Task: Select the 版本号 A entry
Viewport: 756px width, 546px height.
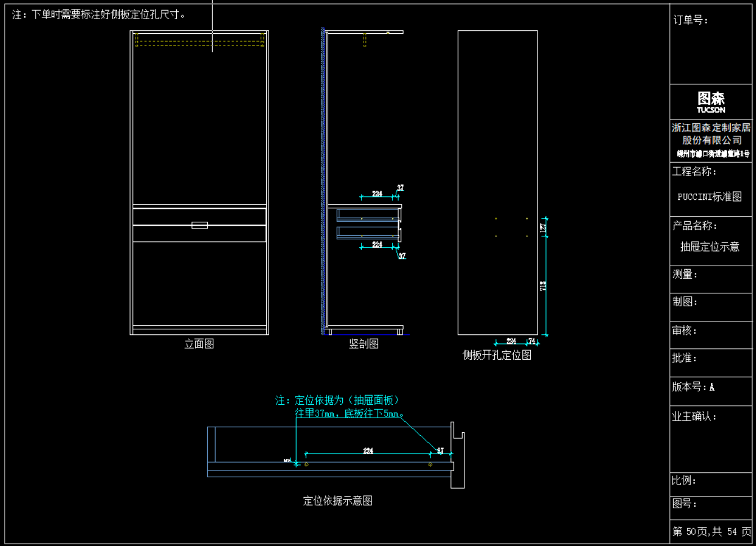Action: pyautogui.click(x=693, y=387)
